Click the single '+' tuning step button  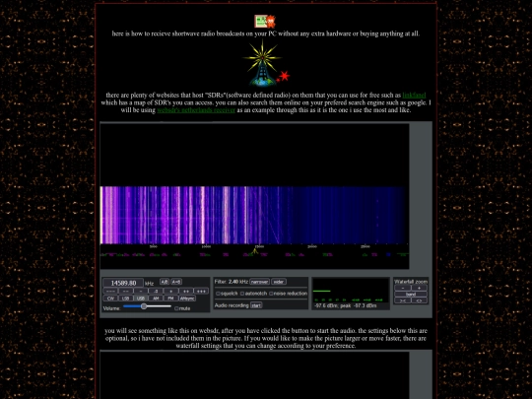(x=171, y=291)
